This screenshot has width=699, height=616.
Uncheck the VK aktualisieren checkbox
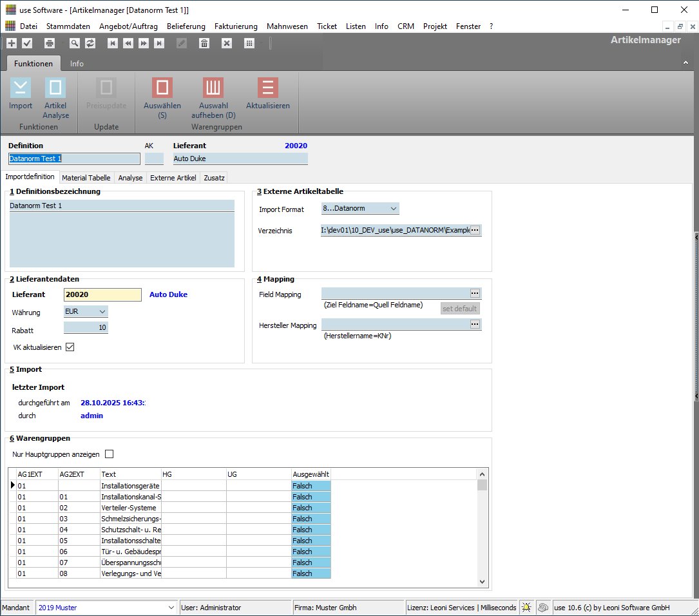pyautogui.click(x=70, y=347)
